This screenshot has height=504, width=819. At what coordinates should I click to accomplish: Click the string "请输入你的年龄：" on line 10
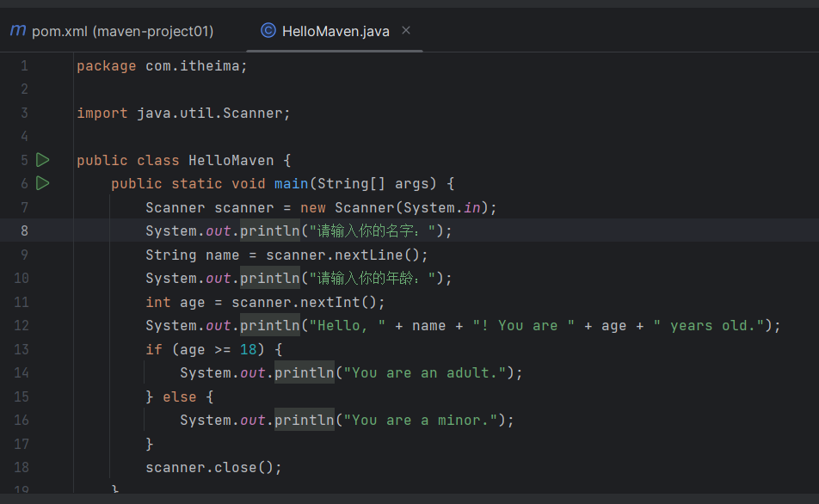point(373,279)
